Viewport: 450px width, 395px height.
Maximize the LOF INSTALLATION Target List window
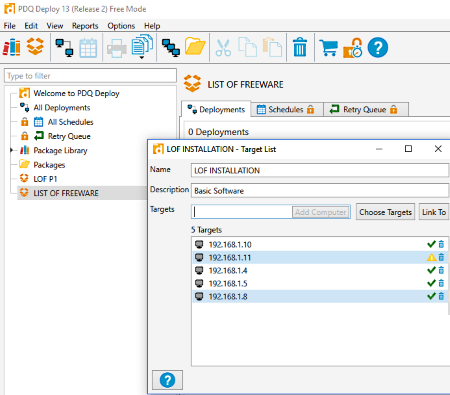[408, 149]
